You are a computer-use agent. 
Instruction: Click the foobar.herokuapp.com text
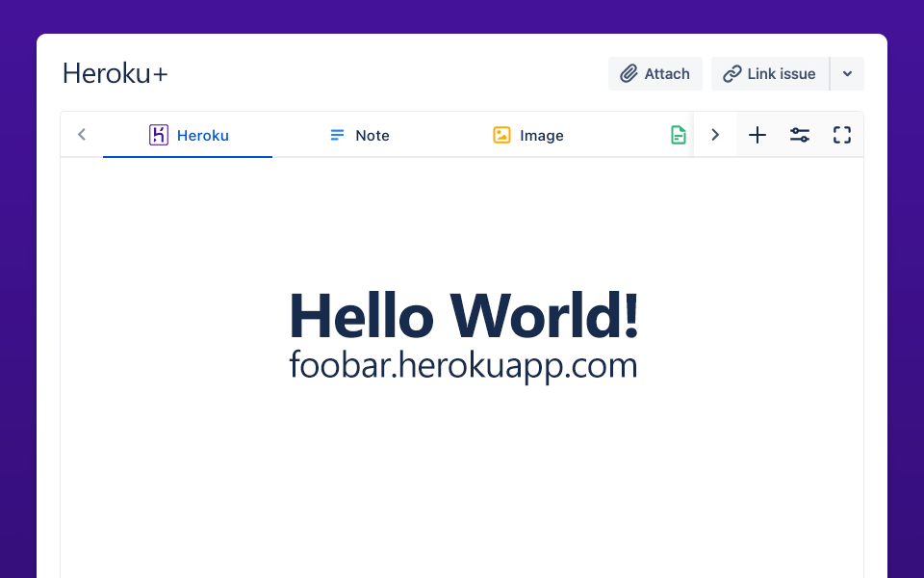(463, 366)
